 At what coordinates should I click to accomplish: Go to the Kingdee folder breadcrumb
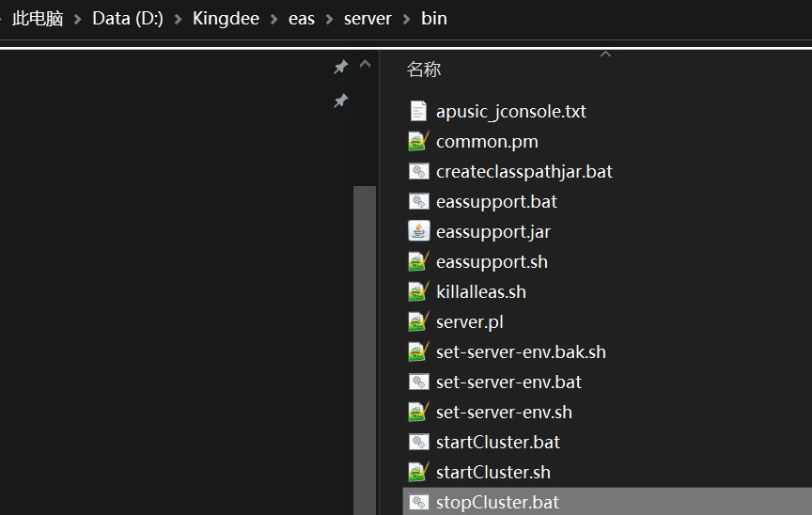226,19
